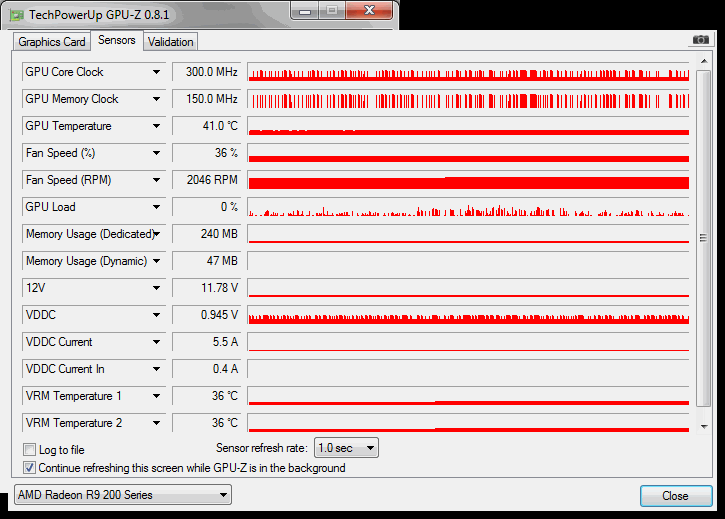Switch to the Graphics Card tab

click(x=52, y=42)
